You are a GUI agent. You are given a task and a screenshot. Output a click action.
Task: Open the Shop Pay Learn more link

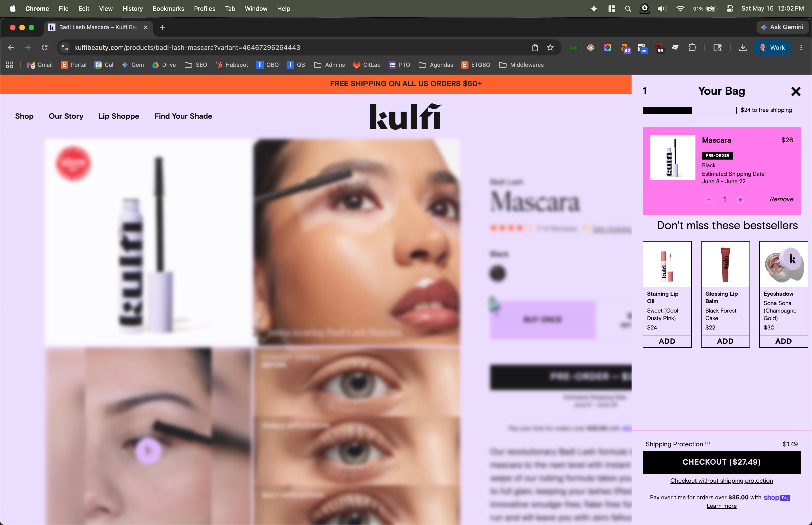721,506
